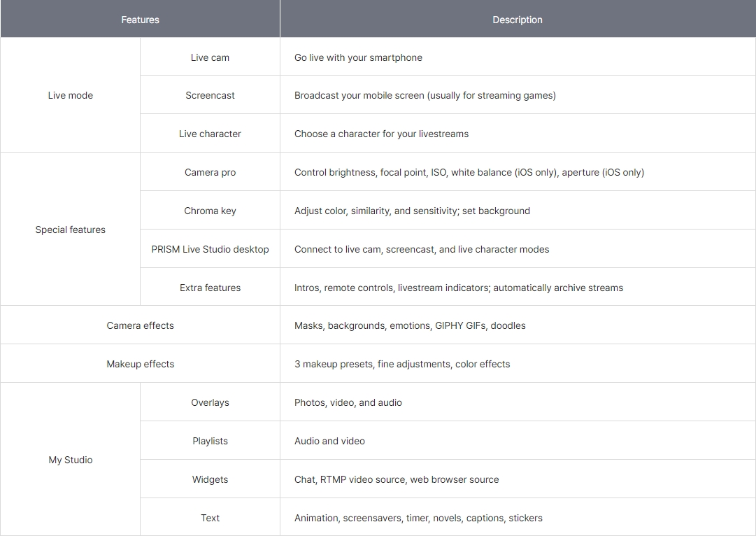The width and height of the screenshot is (756, 536).
Task: Select the Special features category cell
Action: tap(70, 230)
